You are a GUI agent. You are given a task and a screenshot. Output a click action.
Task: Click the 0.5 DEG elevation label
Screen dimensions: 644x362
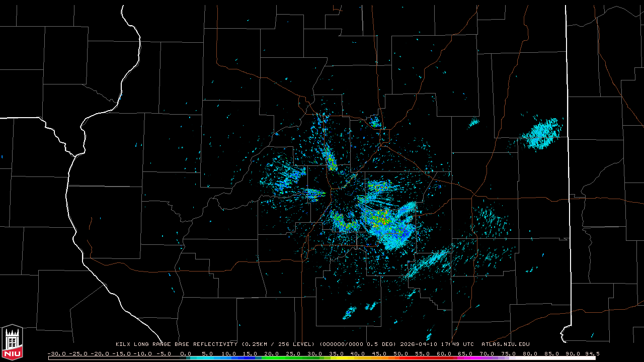(380, 344)
